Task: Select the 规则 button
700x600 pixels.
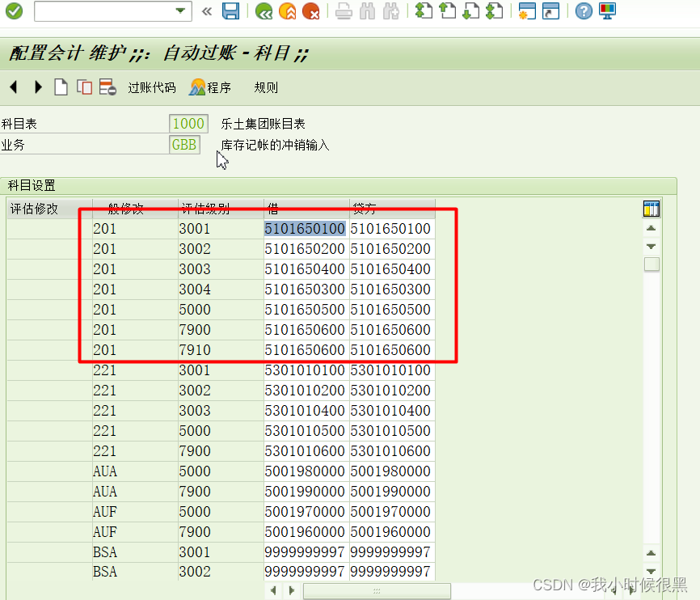Action: (265, 87)
